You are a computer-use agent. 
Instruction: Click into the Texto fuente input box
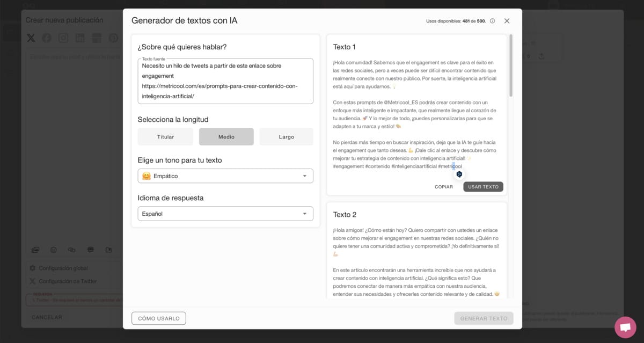pos(225,81)
